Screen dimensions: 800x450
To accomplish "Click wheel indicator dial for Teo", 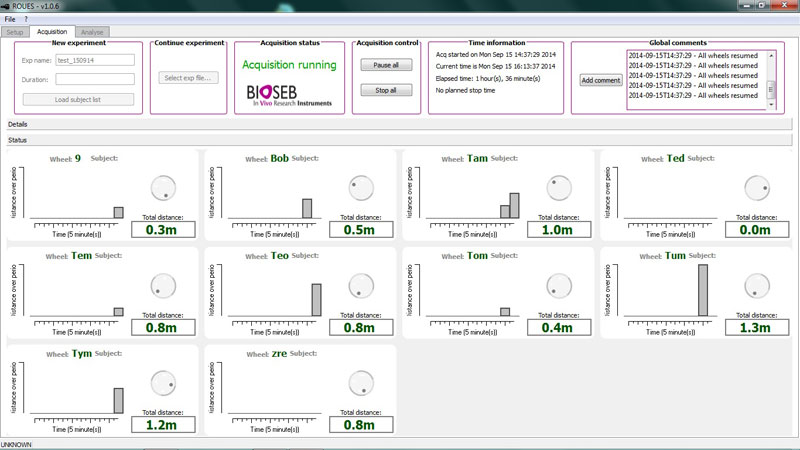I will click(361, 286).
